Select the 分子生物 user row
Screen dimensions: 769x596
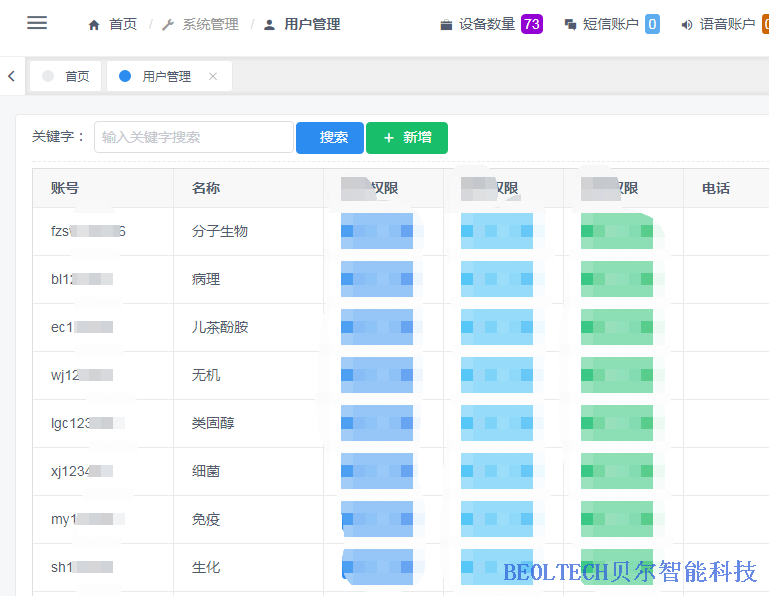pyautogui.click(x=220, y=231)
